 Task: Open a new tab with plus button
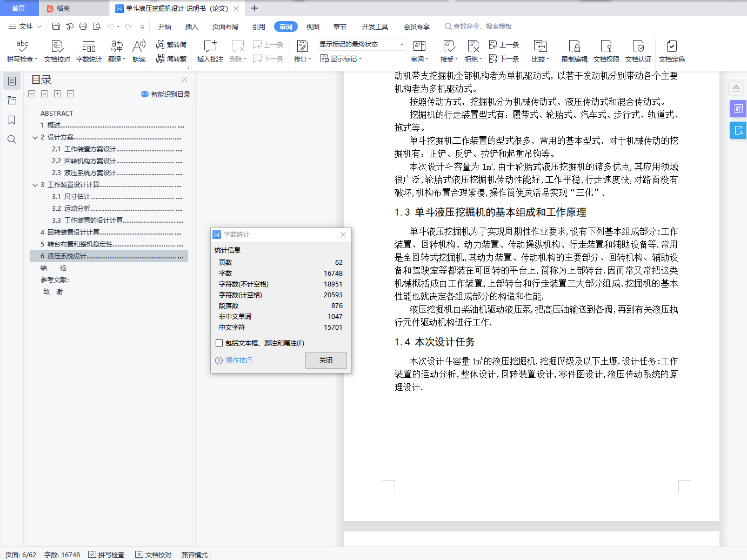pos(255,8)
